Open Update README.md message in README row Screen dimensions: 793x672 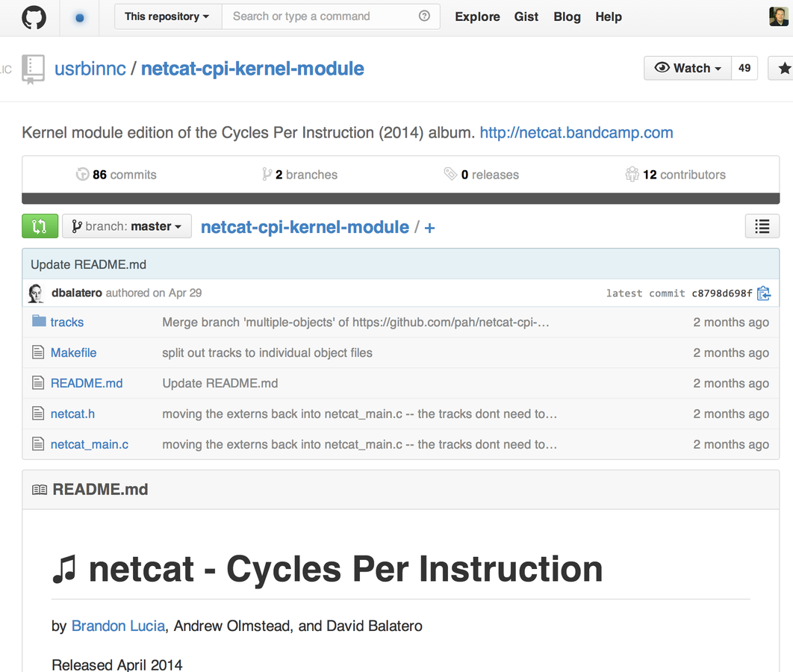point(220,383)
